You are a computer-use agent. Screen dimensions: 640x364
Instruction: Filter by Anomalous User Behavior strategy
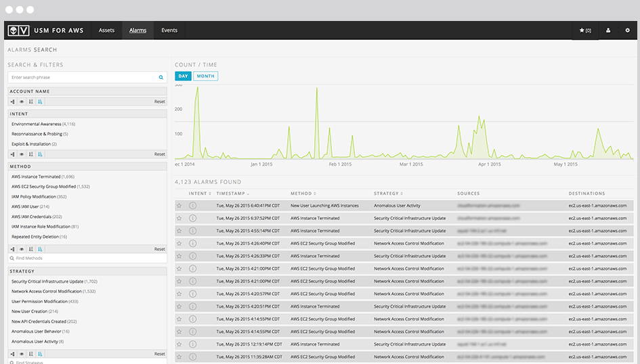(x=41, y=332)
